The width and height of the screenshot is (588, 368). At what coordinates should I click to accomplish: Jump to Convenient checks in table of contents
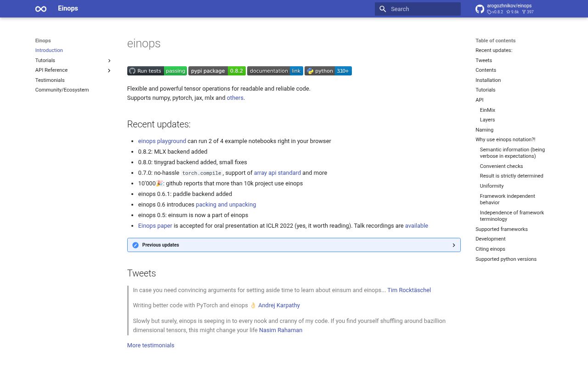501,166
